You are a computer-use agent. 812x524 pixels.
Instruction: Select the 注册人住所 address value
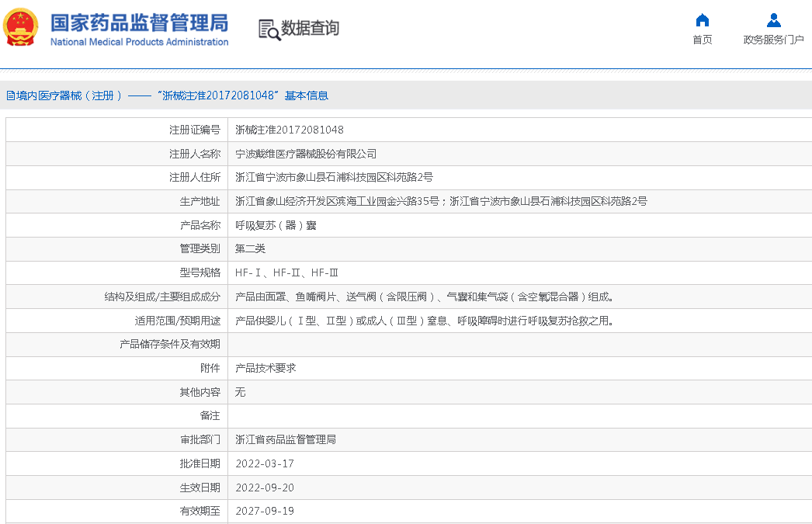click(334, 177)
